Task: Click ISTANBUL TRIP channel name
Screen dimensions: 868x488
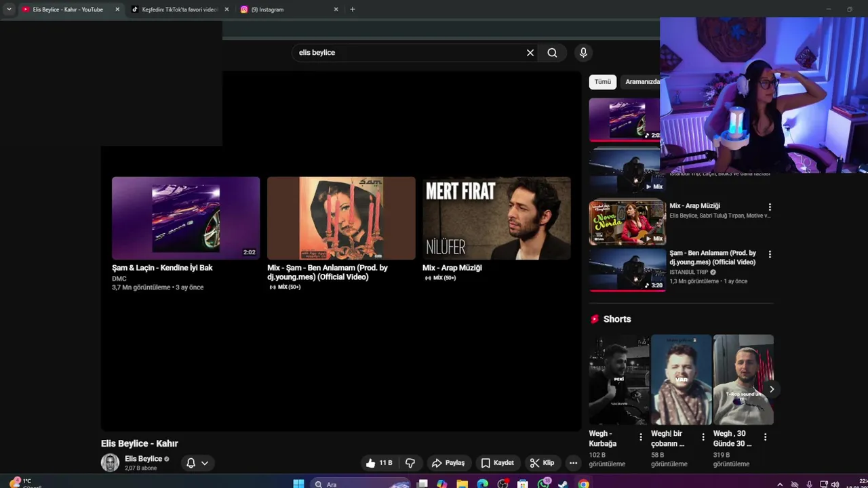Action: click(x=688, y=272)
